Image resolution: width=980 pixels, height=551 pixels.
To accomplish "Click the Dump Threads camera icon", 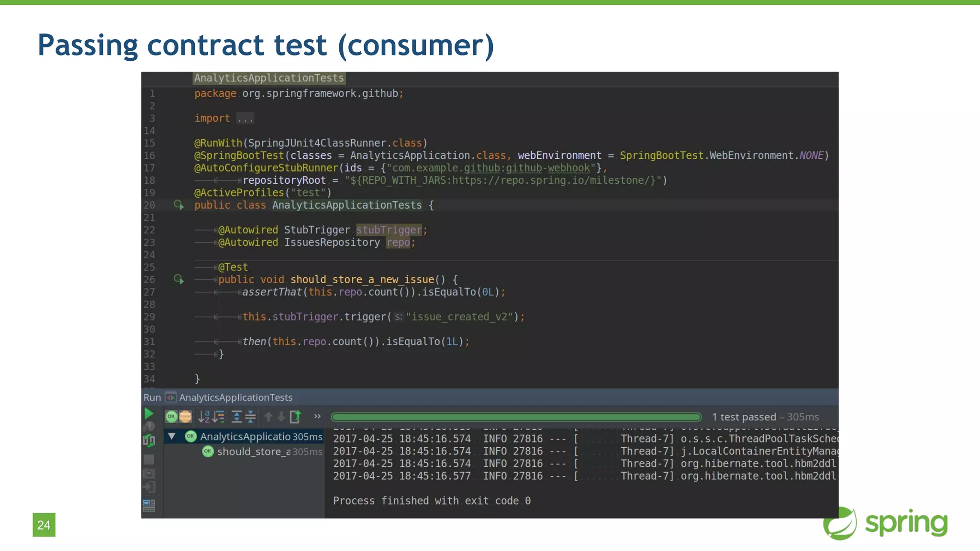I will [149, 474].
